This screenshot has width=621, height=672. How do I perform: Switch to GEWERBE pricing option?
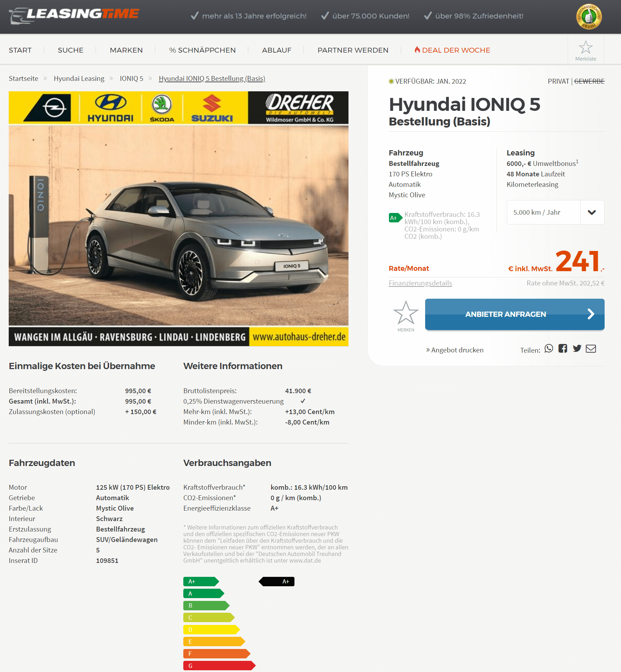(589, 81)
